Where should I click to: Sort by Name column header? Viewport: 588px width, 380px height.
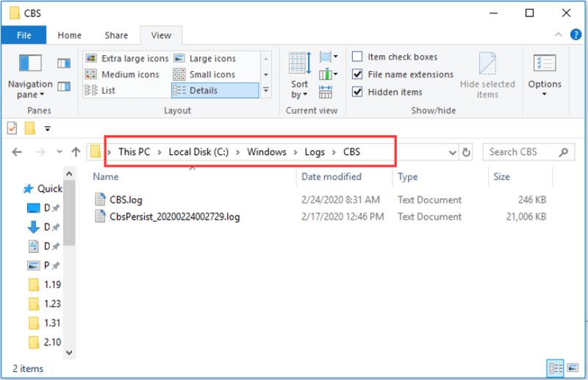click(x=106, y=176)
